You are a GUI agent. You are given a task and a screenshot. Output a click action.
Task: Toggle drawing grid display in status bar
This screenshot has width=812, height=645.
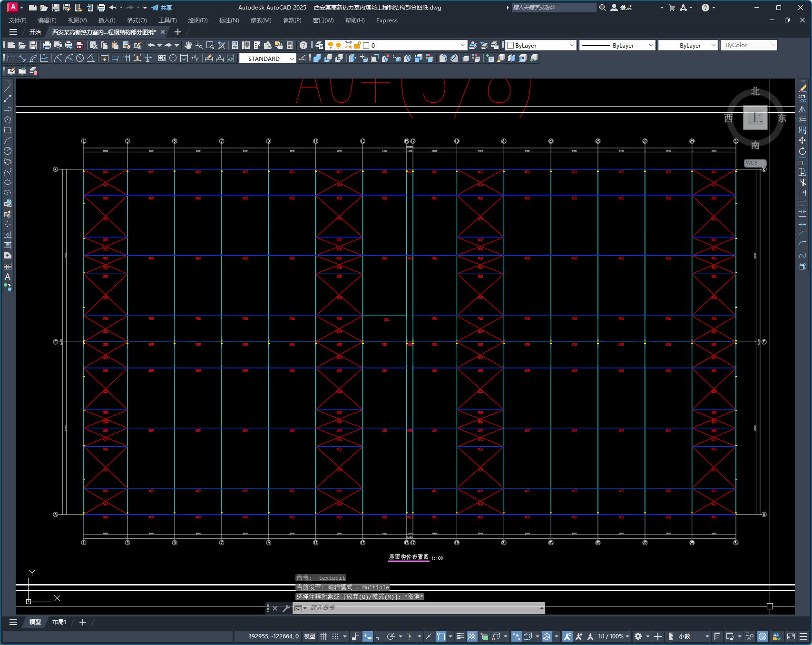coord(324,636)
